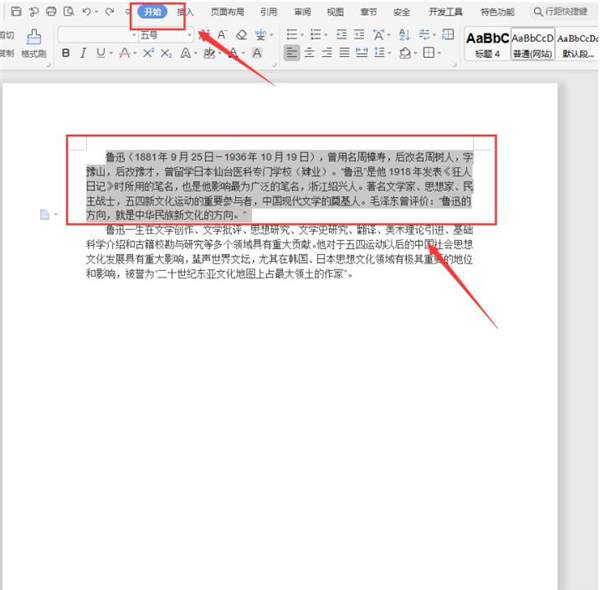The width and height of the screenshot is (600, 590).
Task: Show or hide paragraph marks icon
Action: tap(424, 35)
